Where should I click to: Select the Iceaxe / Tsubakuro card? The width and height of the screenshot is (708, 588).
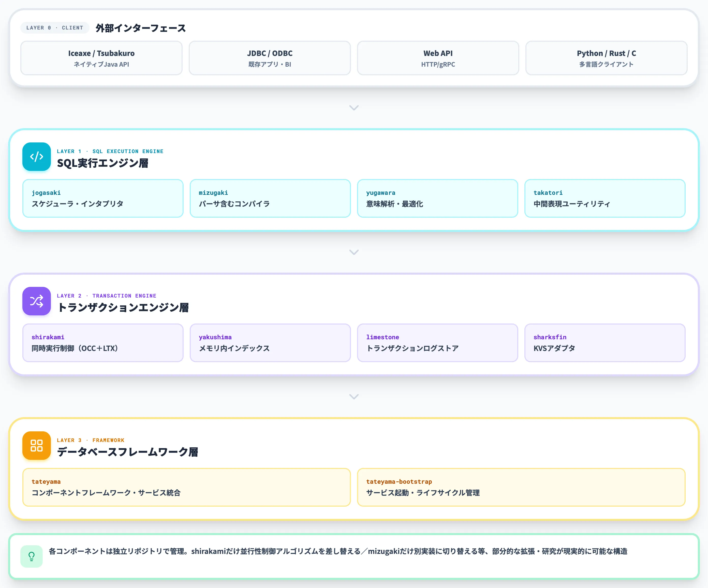point(101,58)
